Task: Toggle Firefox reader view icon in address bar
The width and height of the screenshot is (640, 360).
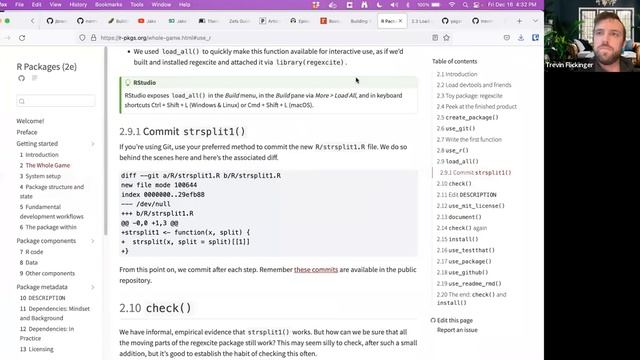Action: [x=435, y=38]
